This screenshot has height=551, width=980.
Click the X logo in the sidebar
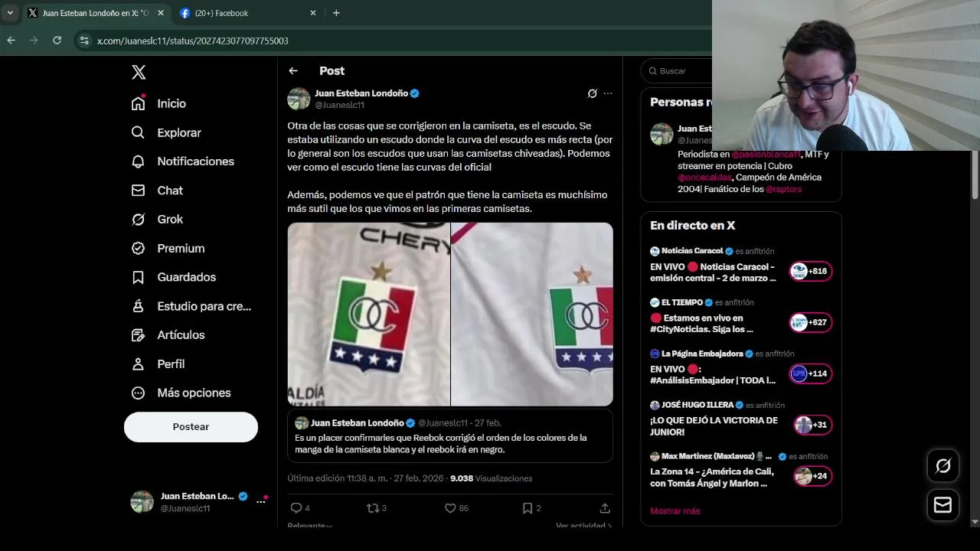pos(139,72)
